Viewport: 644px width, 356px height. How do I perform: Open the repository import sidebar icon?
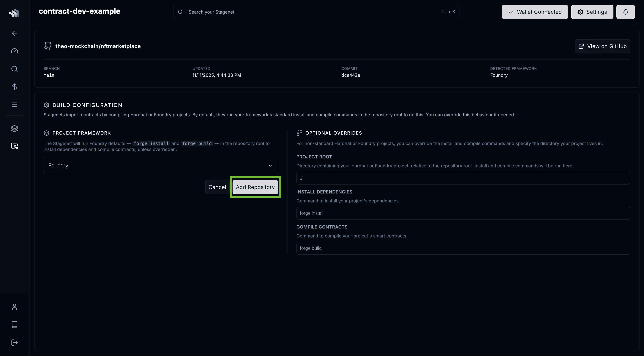14,146
